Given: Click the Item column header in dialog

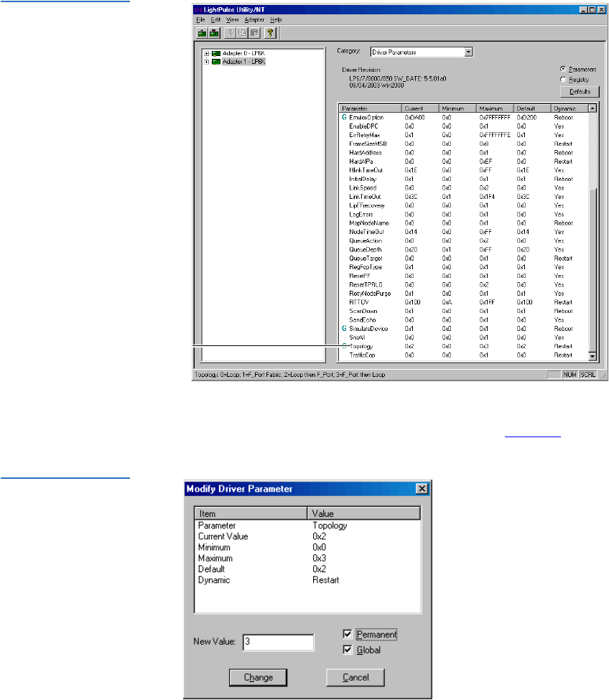Looking at the screenshot, I should pos(251,513).
